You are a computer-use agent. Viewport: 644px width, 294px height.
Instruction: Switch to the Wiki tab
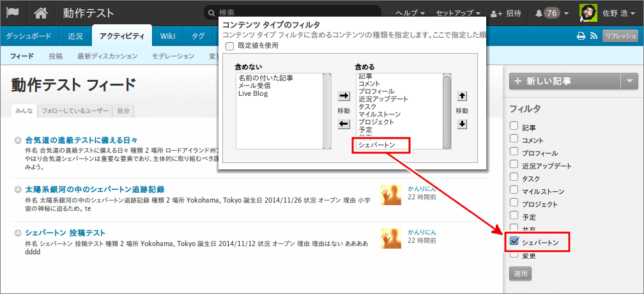[167, 36]
